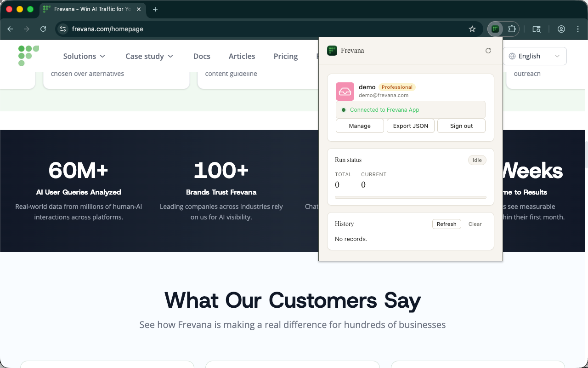Expand the Solutions menu

pyautogui.click(x=84, y=56)
